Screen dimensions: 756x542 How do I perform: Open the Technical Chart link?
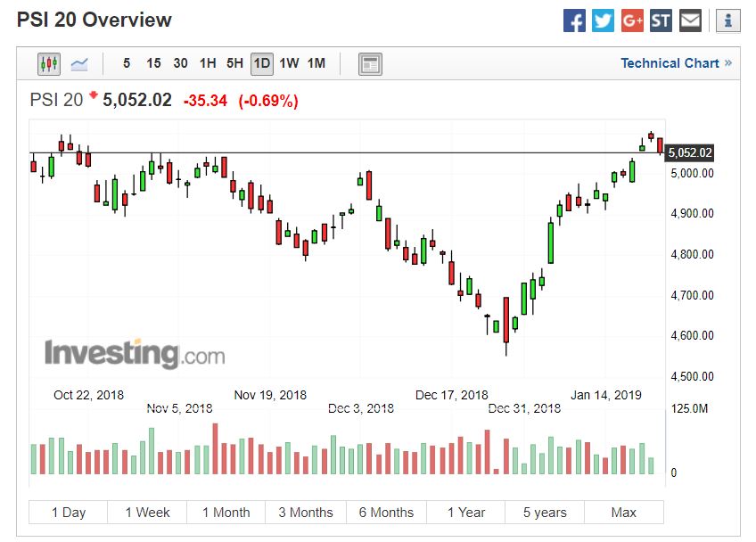(676, 63)
